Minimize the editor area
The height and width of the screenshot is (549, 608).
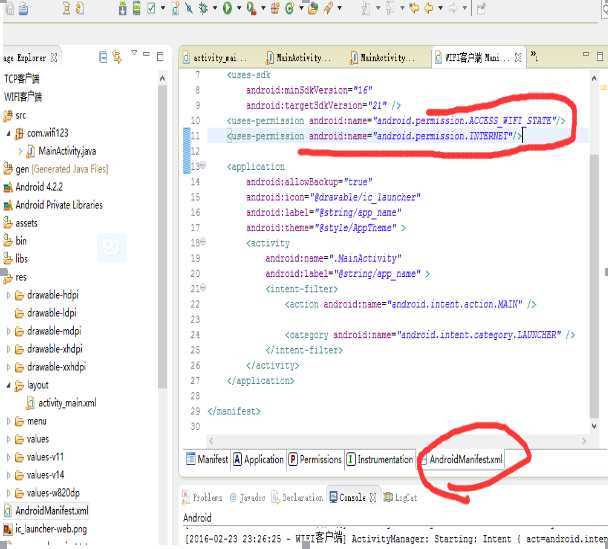(x=586, y=54)
